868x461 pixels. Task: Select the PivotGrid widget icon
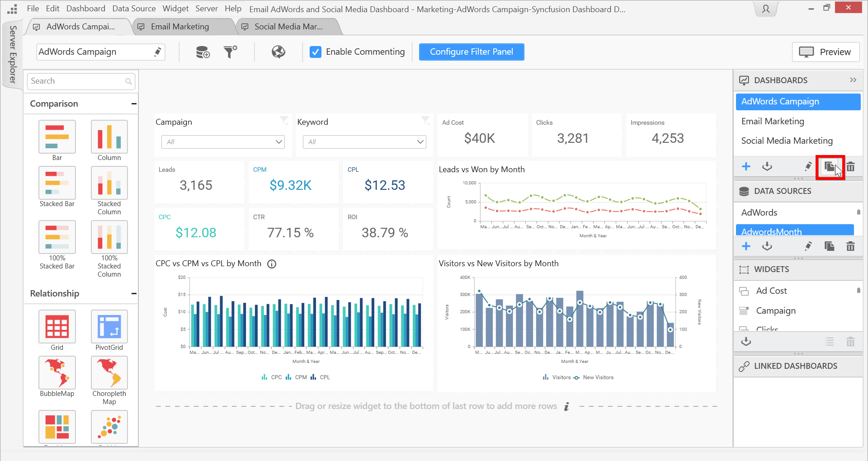(x=109, y=327)
